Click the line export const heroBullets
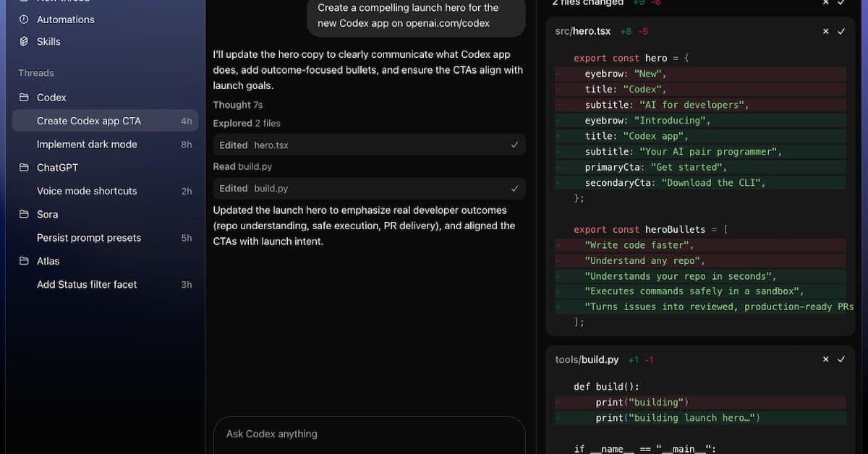 click(650, 229)
